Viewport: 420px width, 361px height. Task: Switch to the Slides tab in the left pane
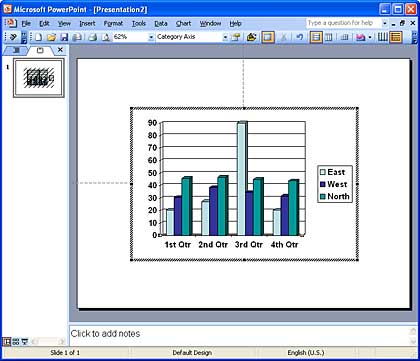[x=40, y=50]
